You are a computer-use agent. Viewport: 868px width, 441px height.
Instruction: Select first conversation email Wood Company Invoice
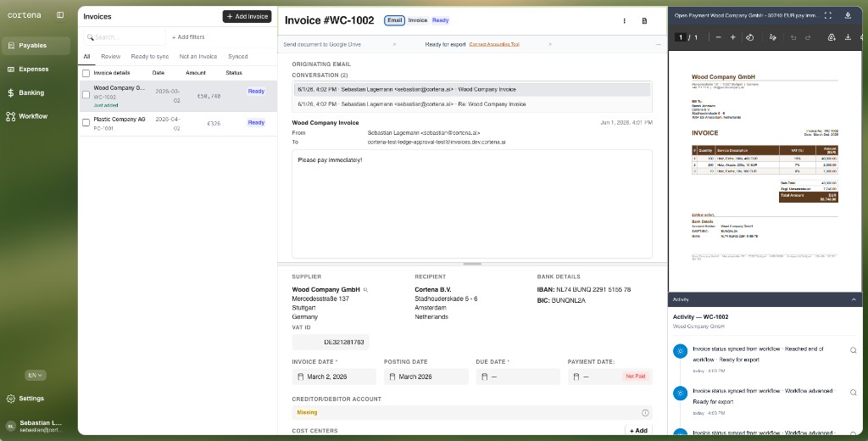pos(472,89)
